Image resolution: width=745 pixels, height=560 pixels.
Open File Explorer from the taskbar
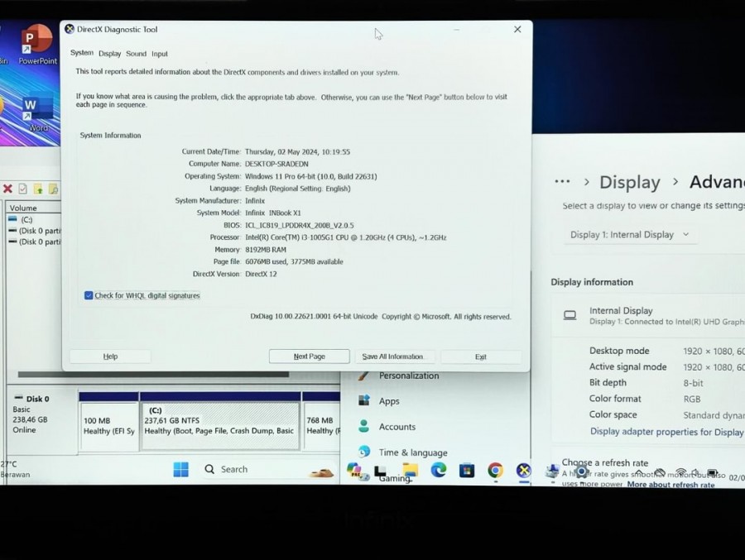pos(411,470)
